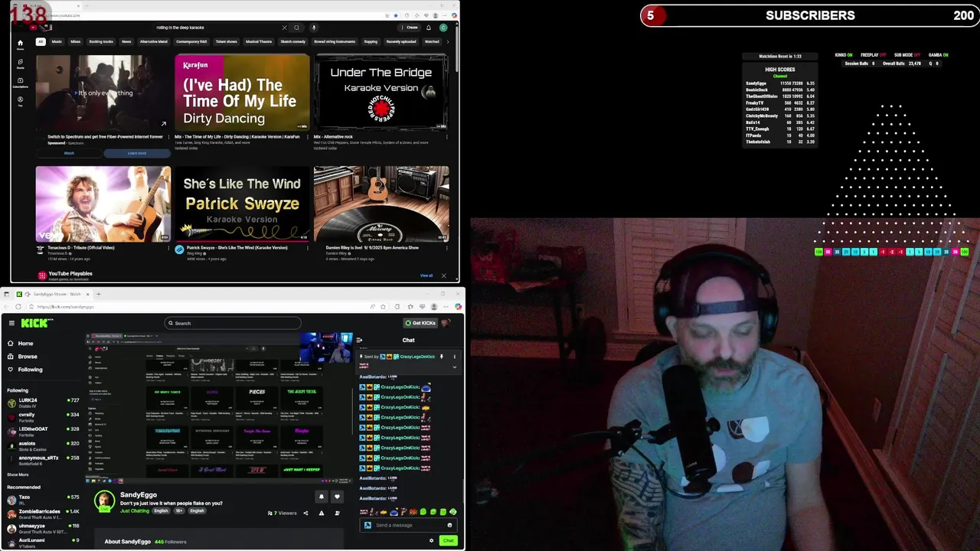Image resolution: width=980 pixels, height=551 pixels.
Task: Open Kick Home in sidebar
Action: coord(25,344)
